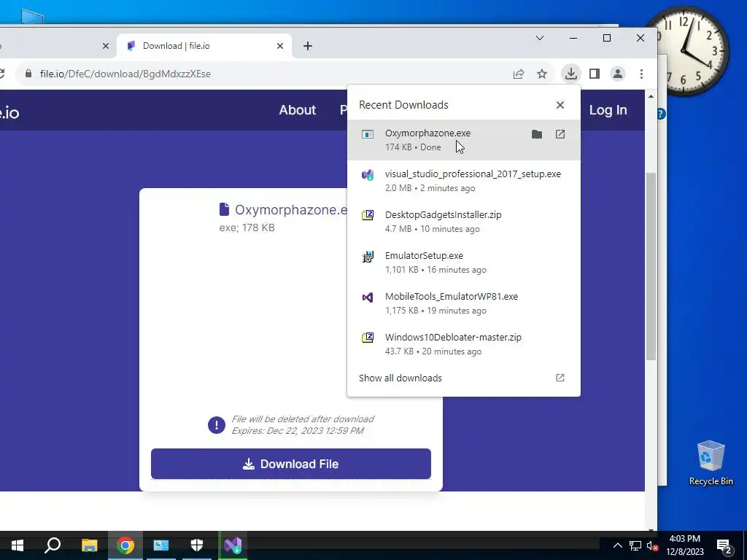
Task: Close the Recent Downloads popup
Action: (x=560, y=105)
